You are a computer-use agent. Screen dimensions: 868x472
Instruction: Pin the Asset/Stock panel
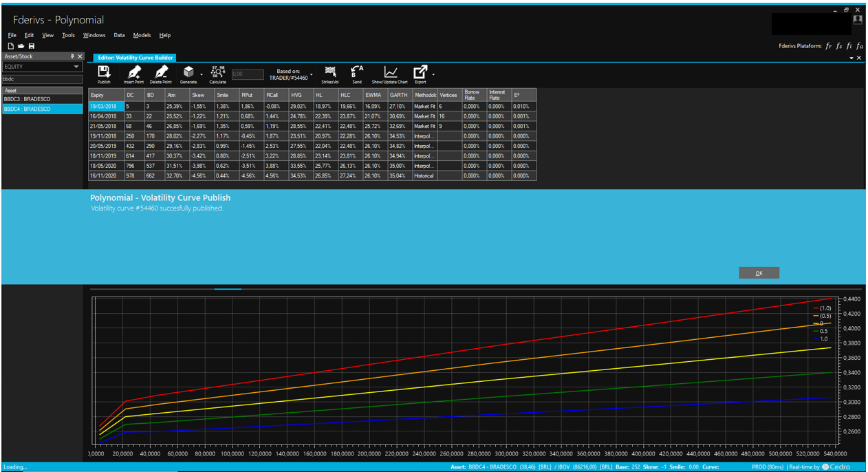pos(72,56)
